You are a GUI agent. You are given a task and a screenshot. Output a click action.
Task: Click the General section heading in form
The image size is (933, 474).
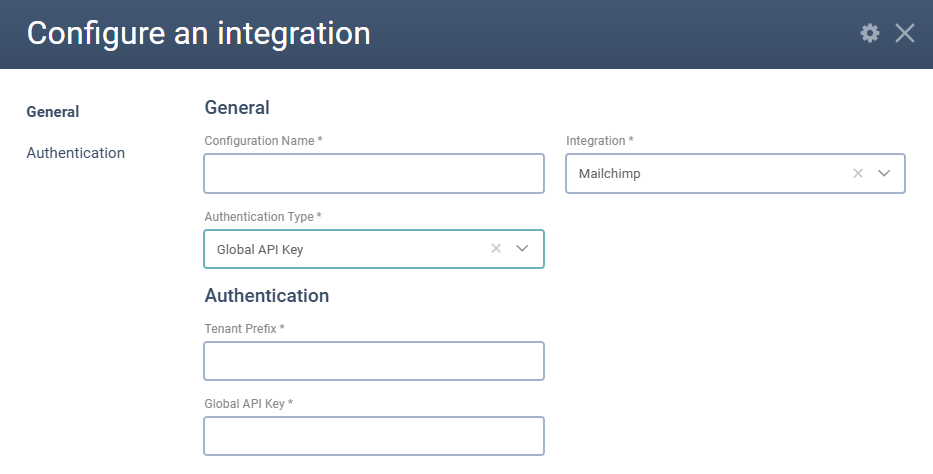click(x=237, y=108)
